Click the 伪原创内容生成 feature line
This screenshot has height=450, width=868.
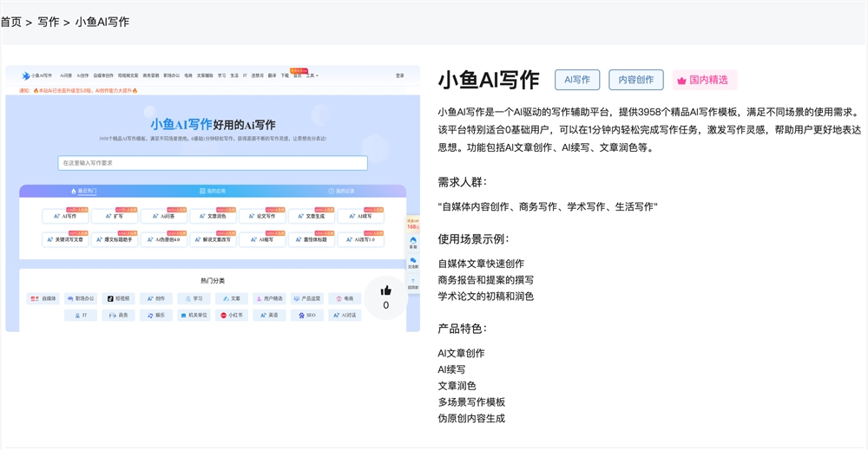[471, 419]
